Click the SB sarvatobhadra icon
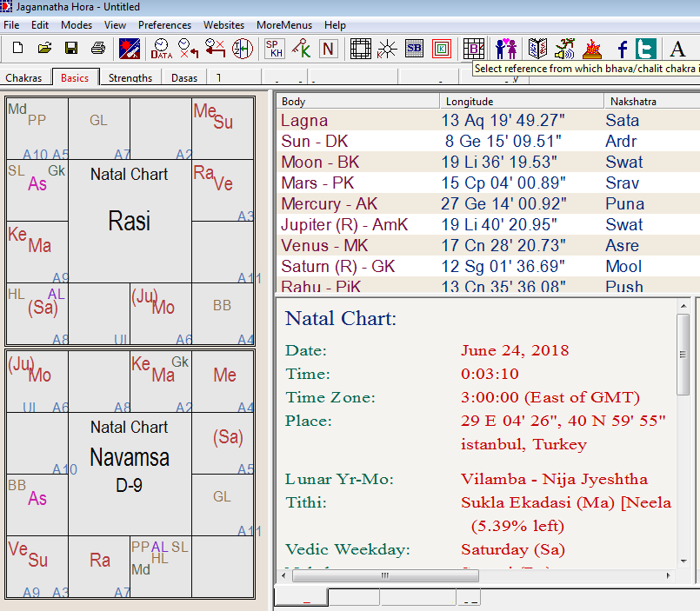 tap(414, 48)
